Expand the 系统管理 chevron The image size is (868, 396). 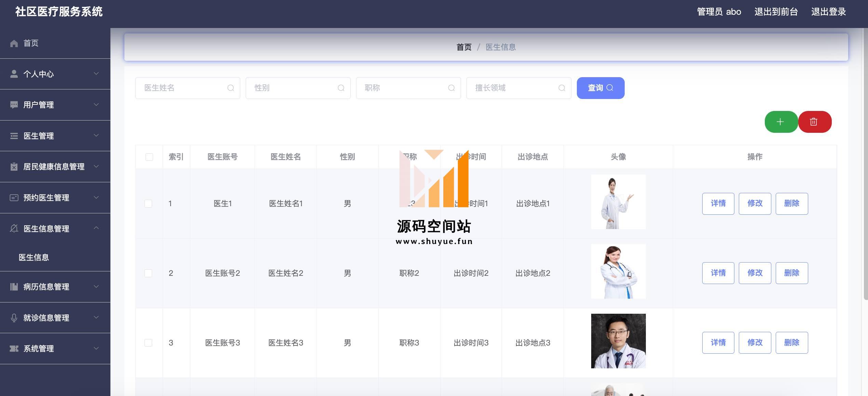click(x=96, y=348)
